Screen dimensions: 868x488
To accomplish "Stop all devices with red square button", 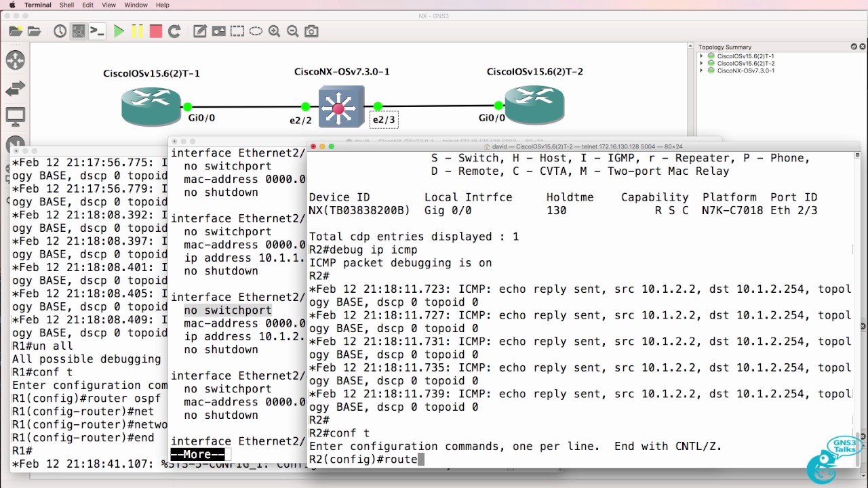I will pyautogui.click(x=156, y=31).
